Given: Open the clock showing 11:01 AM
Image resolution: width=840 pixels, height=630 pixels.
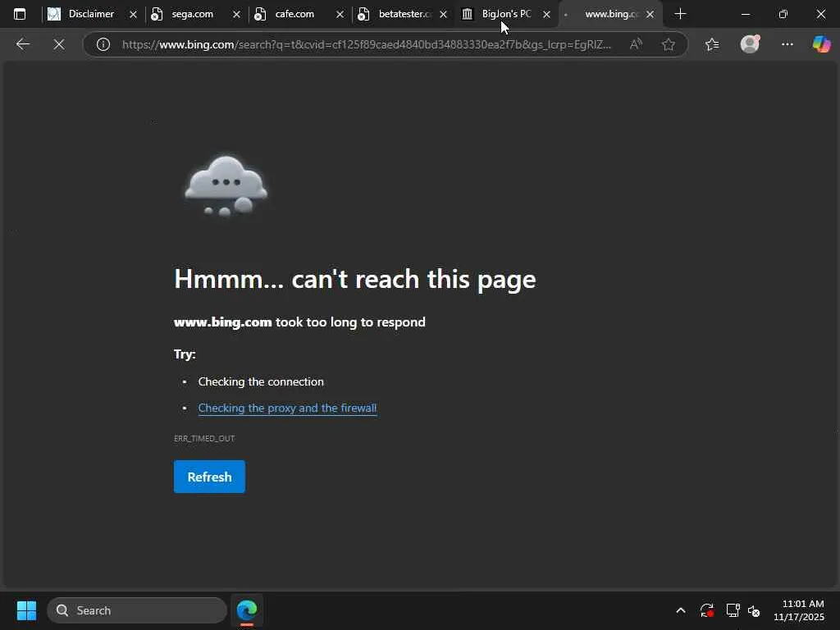Looking at the screenshot, I should coord(799,610).
